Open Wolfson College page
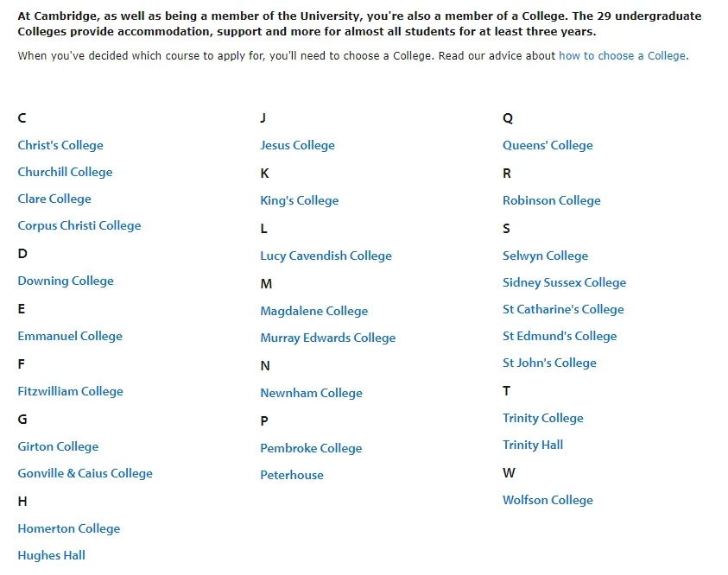The width and height of the screenshot is (728, 575). pos(548,500)
